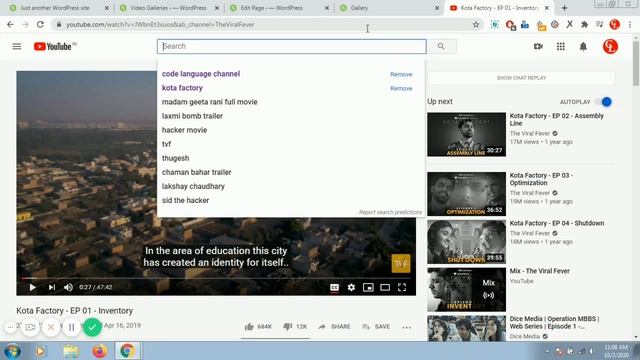Select 'kota factory' search suggestion

pyautogui.click(x=182, y=88)
